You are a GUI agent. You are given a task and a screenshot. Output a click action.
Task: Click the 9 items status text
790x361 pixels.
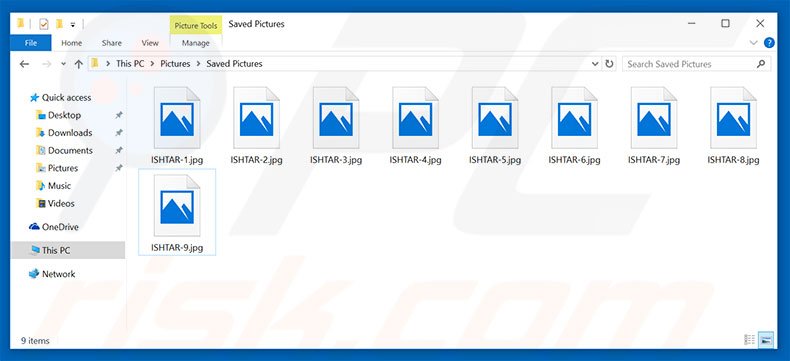pos(35,341)
